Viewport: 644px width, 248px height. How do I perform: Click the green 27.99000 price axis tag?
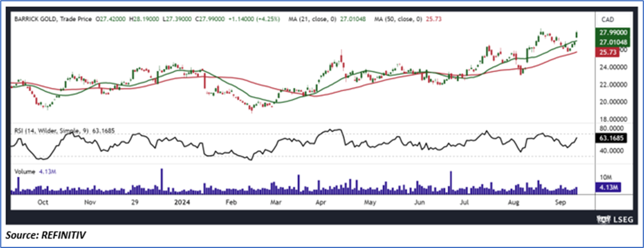pos(613,33)
